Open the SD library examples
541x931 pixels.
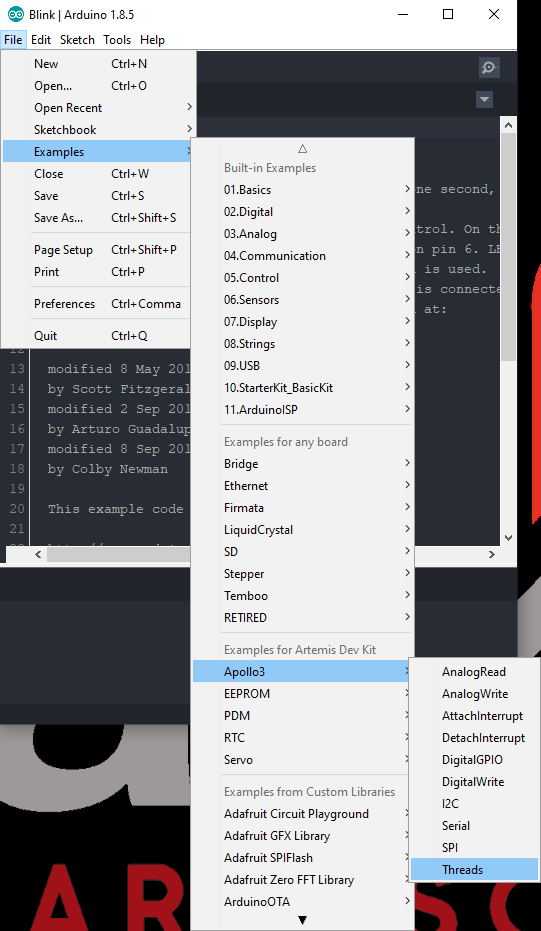point(302,552)
